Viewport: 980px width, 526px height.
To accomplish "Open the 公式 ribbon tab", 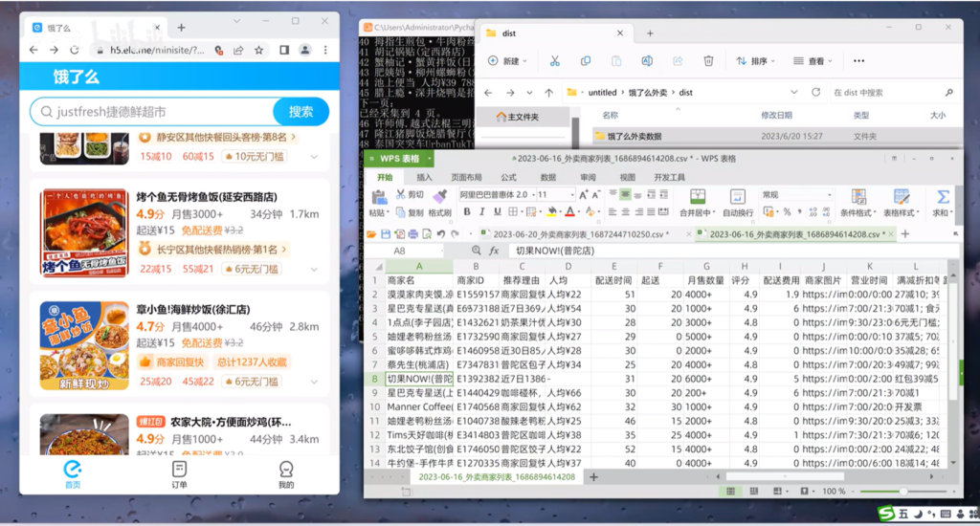I will pyautogui.click(x=509, y=178).
